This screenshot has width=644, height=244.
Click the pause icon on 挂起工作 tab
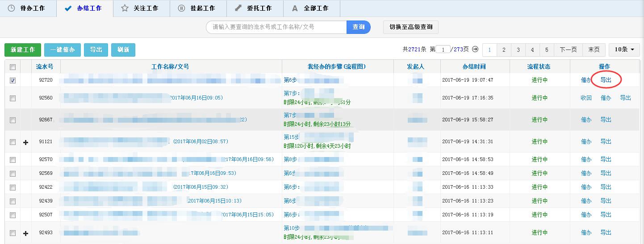tap(181, 8)
